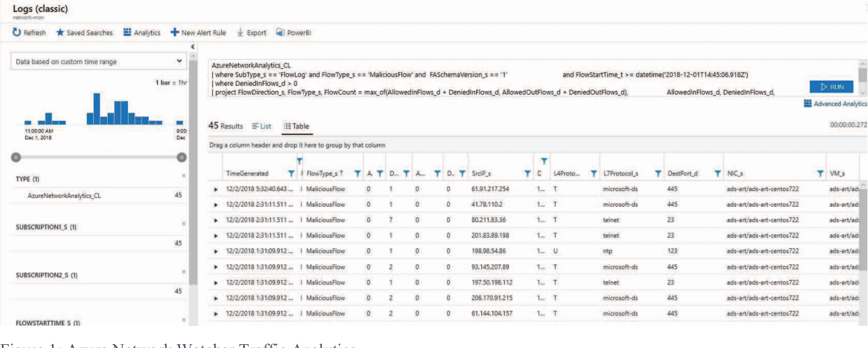The height and width of the screenshot is (348, 868).
Task: Filter the TimeGenerated column
Action: [x=291, y=173]
